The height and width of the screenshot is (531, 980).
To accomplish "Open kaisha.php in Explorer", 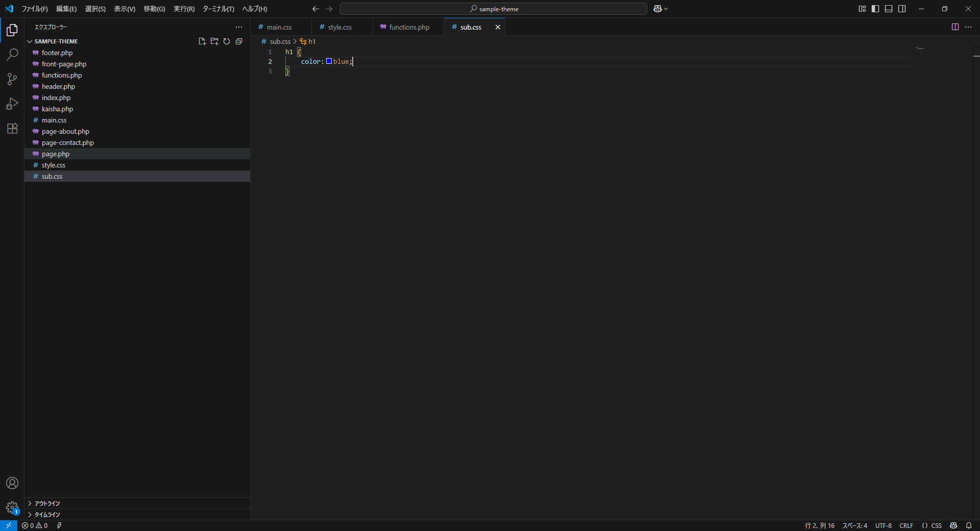I will [x=137, y=109].
